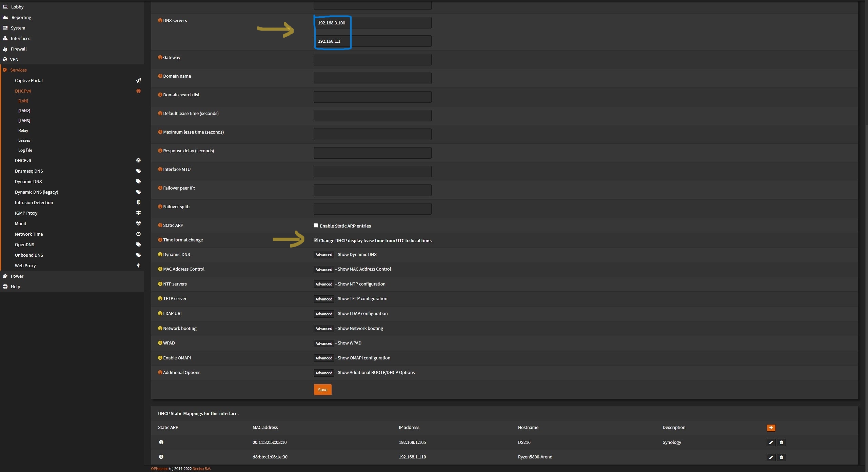Delete the Ryzen5800-Arend mapping trash icon
Image resolution: width=868 pixels, height=472 pixels.
[781, 457]
